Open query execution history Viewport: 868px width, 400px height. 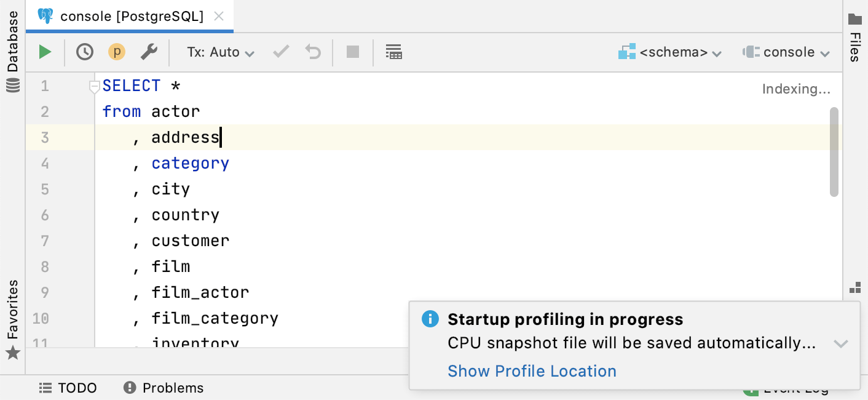(84, 52)
